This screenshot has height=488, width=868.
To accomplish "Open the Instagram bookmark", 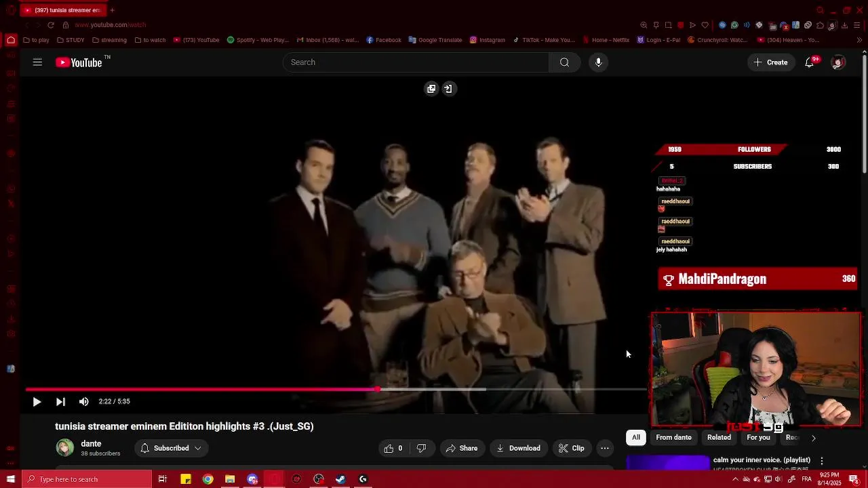I will pos(488,40).
